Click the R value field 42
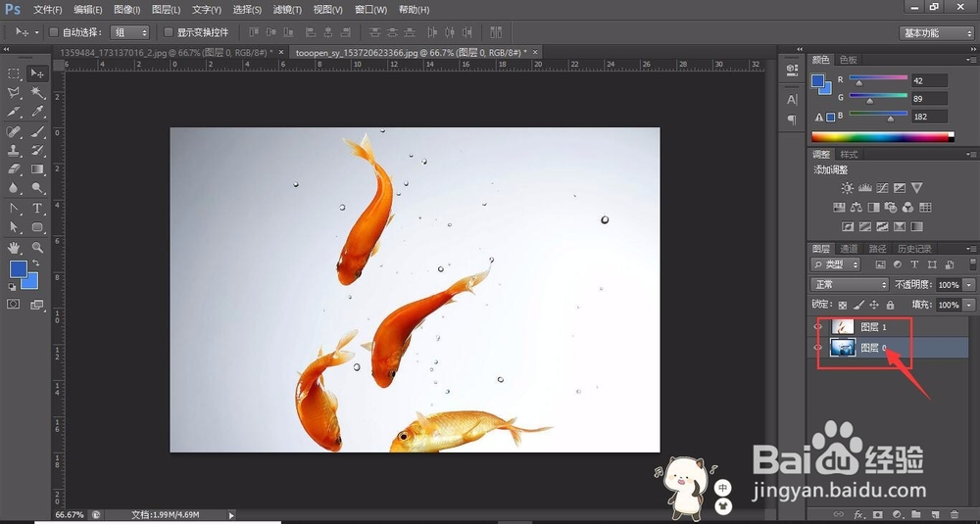The width and height of the screenshot is (980, 524). click(x=928, y=80)
